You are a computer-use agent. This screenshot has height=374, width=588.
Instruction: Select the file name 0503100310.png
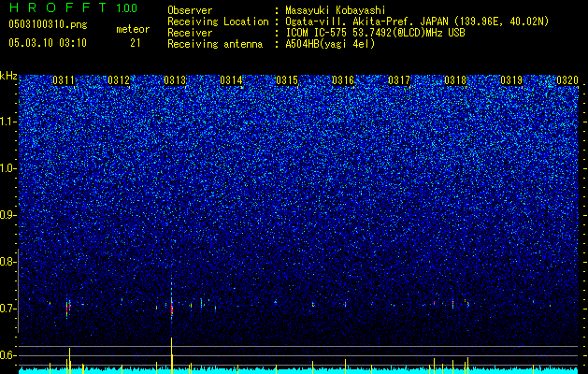point(48,24)
